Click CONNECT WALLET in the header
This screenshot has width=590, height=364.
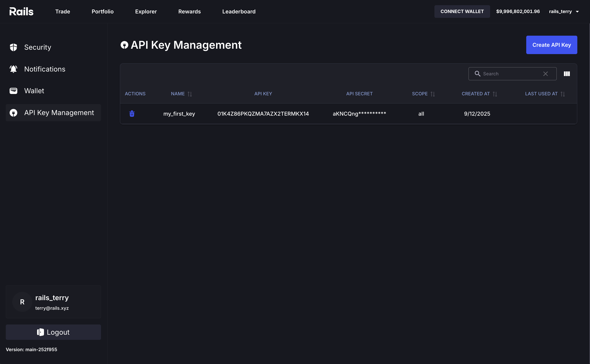point(462,11)
